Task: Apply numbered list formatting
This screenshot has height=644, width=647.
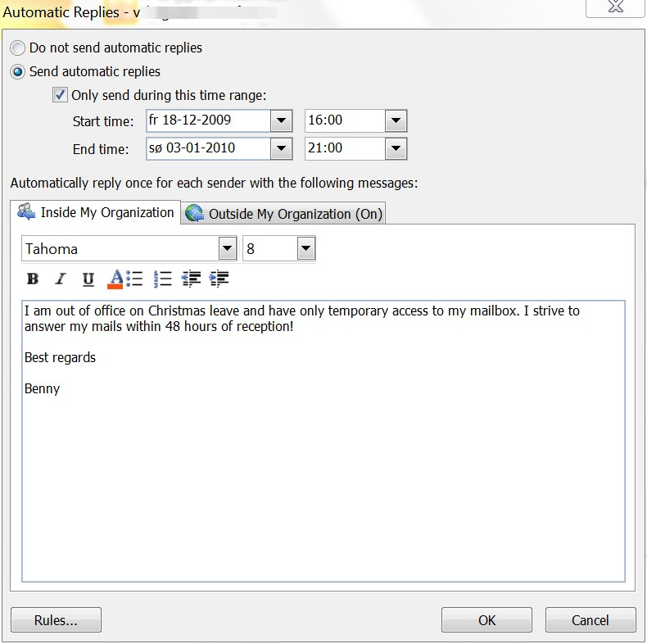Action: tap(163, 279)
